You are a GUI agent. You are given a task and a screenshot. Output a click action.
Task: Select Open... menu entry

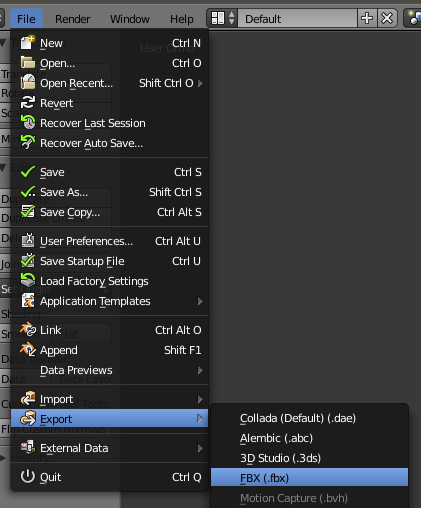click(x=110, y=63)
